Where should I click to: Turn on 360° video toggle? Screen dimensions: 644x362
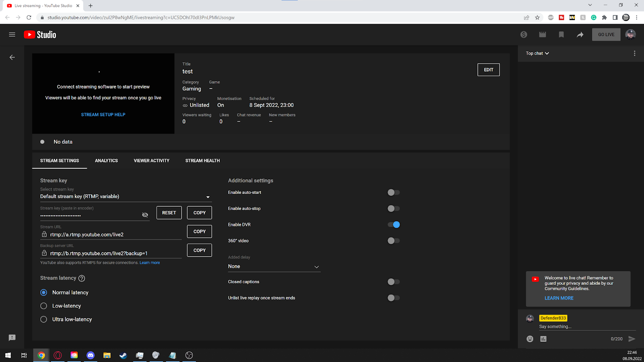[x=394, y=241]
